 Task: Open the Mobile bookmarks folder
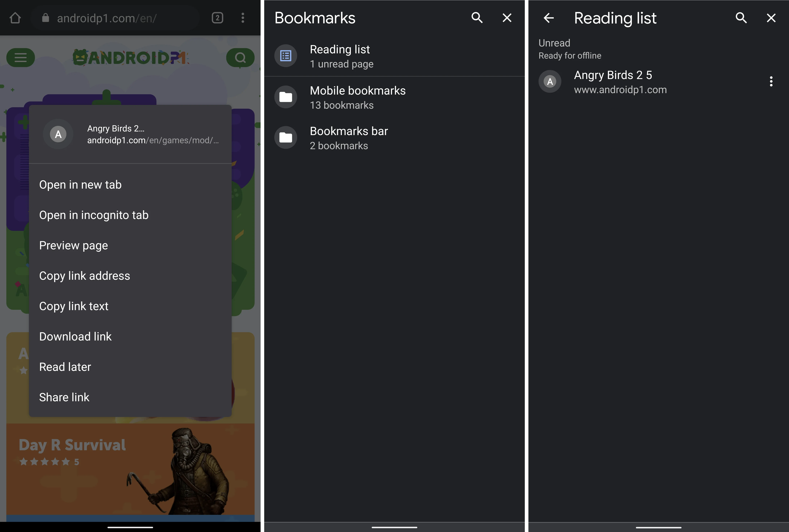click(394, 97)
